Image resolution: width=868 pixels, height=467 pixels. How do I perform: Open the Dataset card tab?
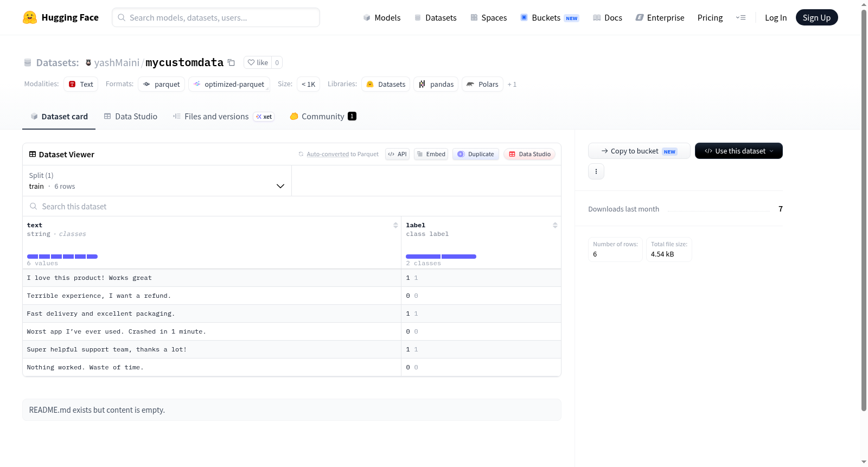[x=59, y=116]
